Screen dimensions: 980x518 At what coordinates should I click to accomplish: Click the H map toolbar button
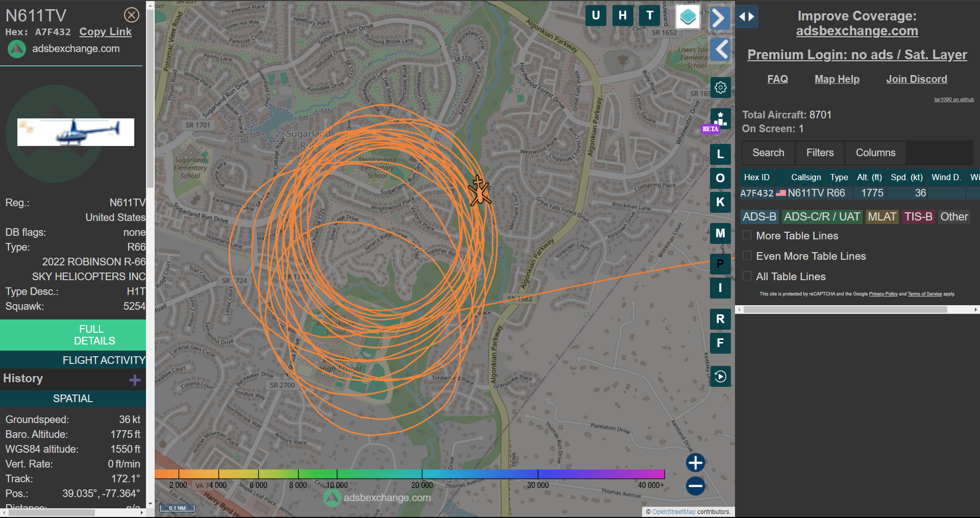pyautogui.click(x=623, y=15)
